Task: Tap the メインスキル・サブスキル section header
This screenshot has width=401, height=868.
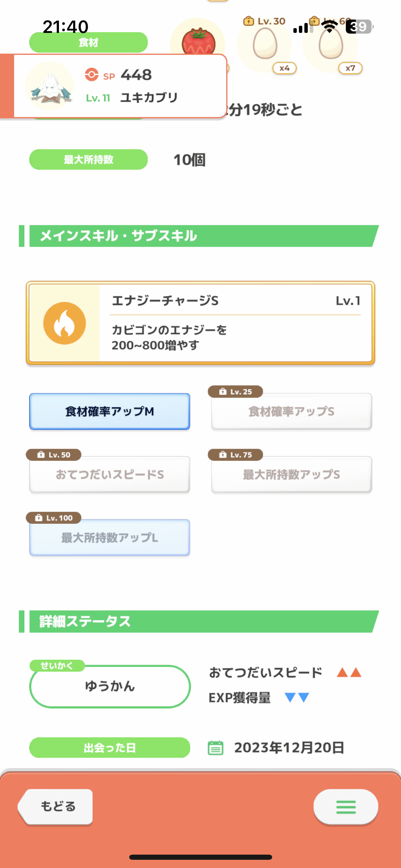Action: coord(199,236)
